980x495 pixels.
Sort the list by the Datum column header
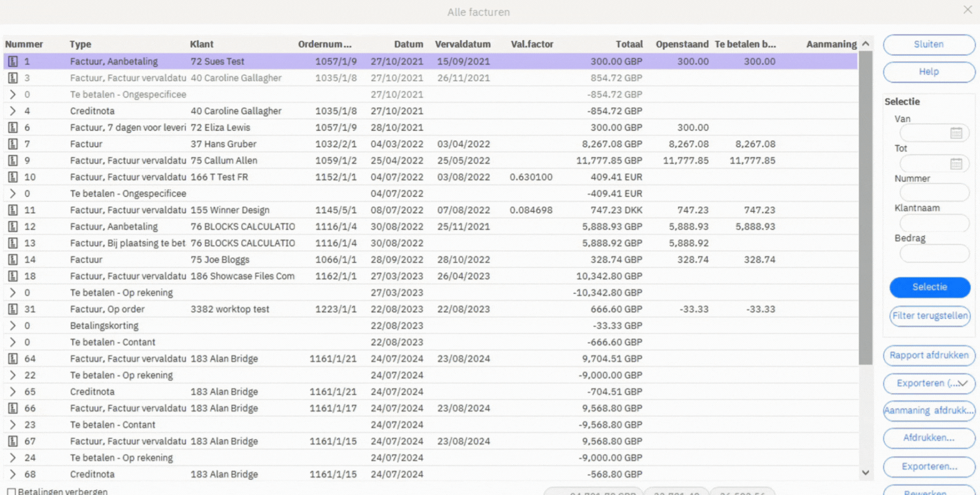[408, 44]
